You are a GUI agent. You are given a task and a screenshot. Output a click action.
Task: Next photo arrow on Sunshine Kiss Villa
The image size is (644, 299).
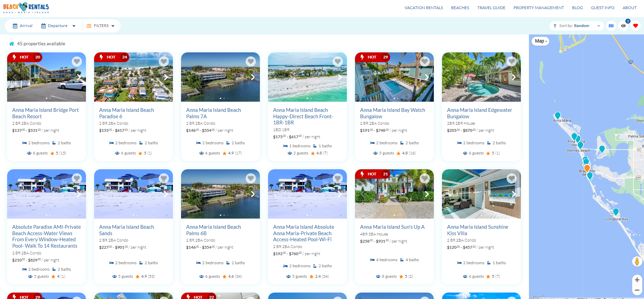click(514, 194)
